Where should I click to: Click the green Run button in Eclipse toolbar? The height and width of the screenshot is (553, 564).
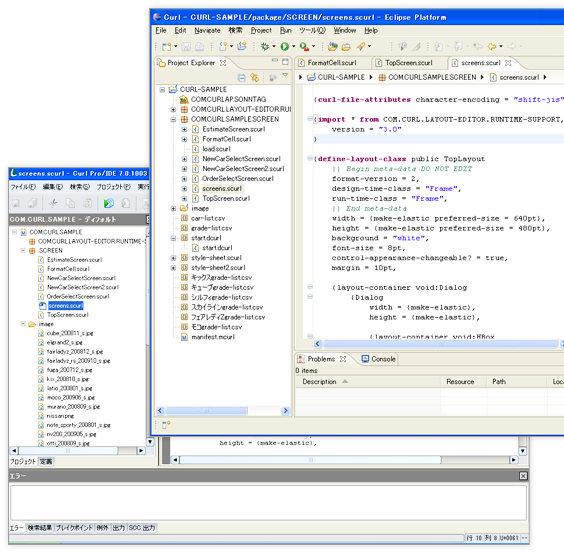(285, 46)
